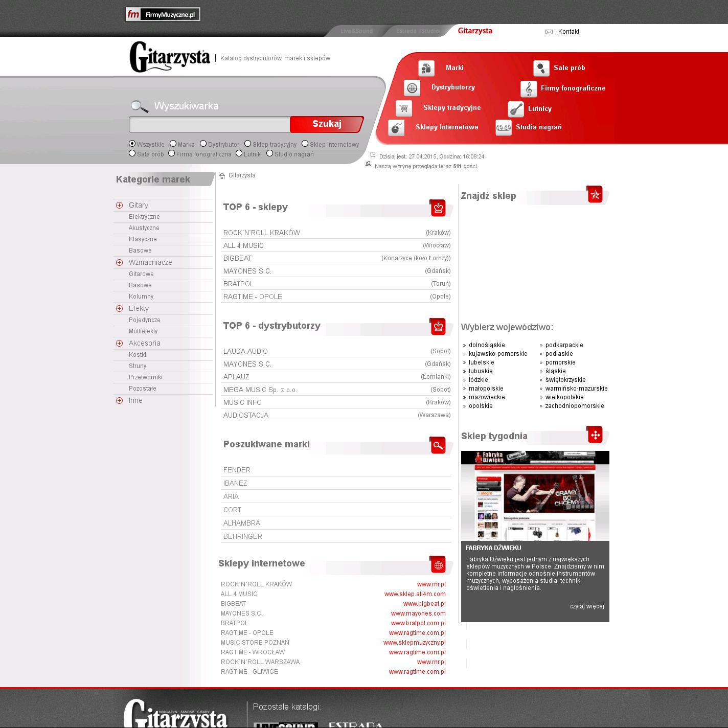
Task: Open LAUDA-AUDIO distributor entry
Action: 245,351
